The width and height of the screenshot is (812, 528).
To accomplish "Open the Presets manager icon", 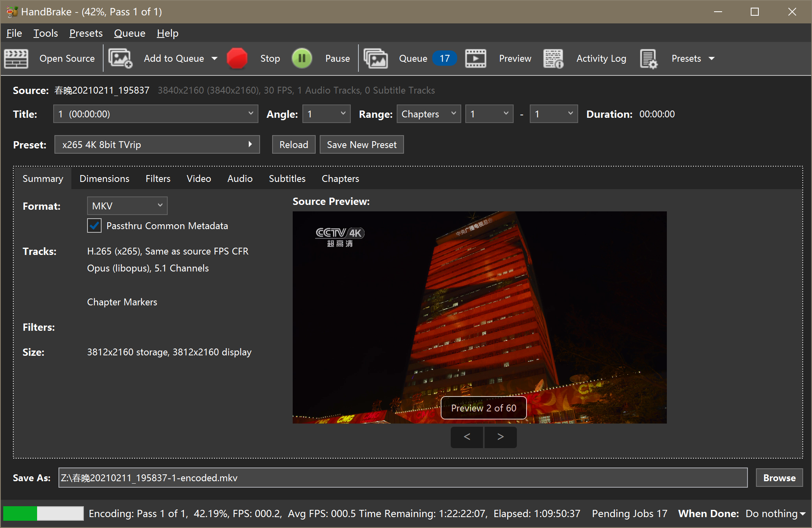I will point(648,58).
